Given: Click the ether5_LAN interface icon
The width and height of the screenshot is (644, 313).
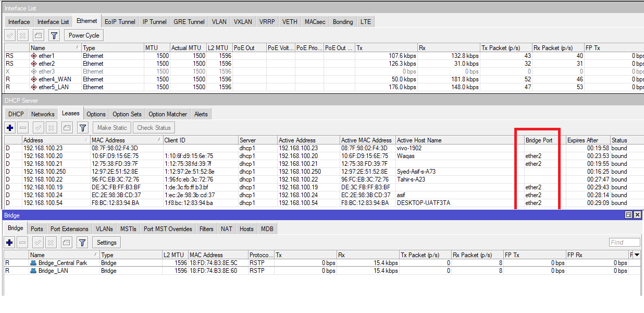Looking at the screenshot, I should 34,87.
